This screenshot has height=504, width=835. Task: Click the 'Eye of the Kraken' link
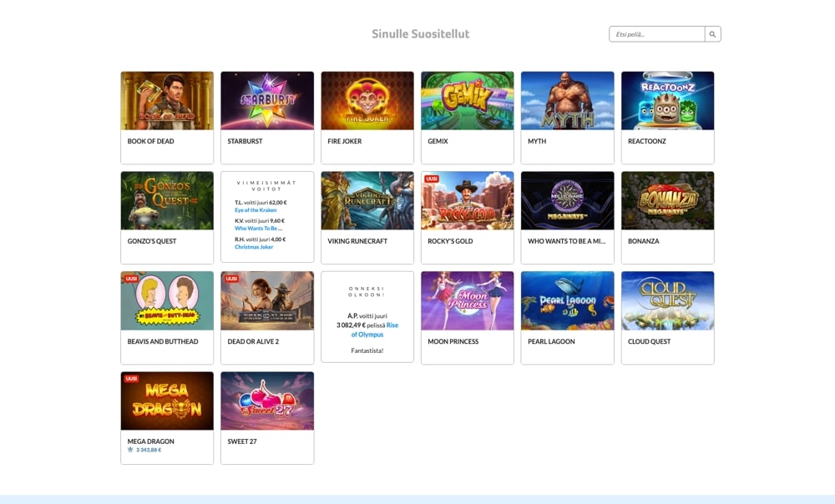pos(256,210)
